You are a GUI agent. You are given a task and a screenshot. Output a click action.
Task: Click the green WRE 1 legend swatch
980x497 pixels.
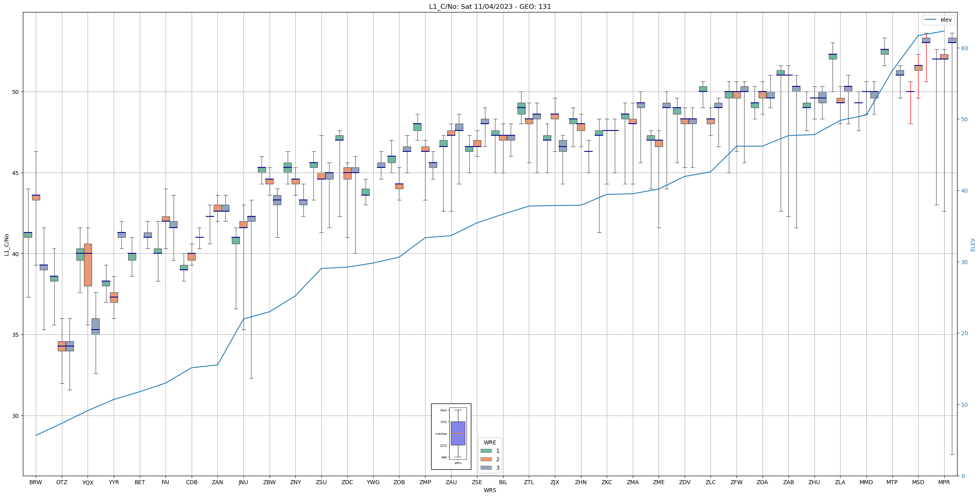486,451
